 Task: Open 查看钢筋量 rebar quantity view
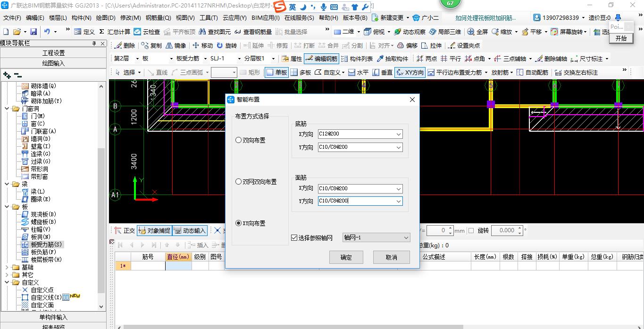pos(253,32)
